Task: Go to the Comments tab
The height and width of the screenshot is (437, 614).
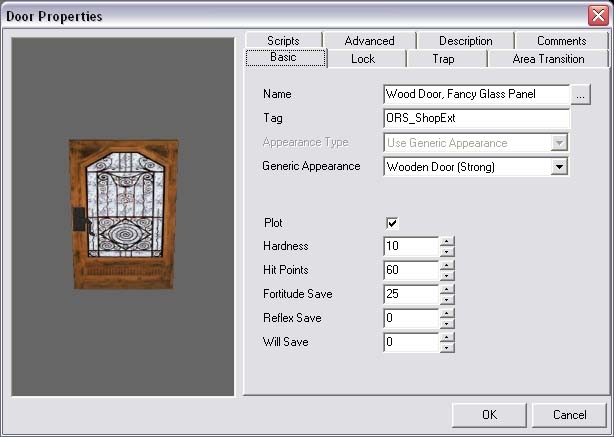Action: (561, 41)
